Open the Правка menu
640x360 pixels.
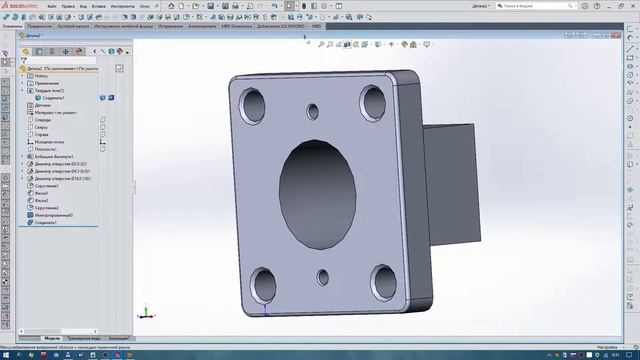tap(68, 7)
